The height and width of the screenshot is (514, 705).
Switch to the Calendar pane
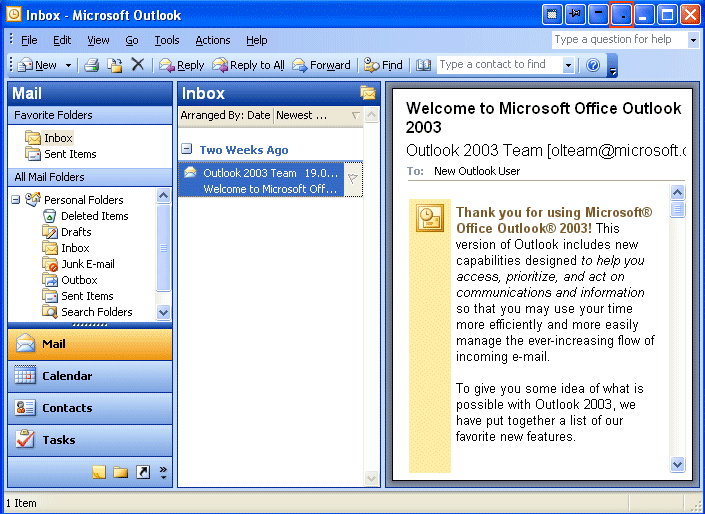coord(90,376)
